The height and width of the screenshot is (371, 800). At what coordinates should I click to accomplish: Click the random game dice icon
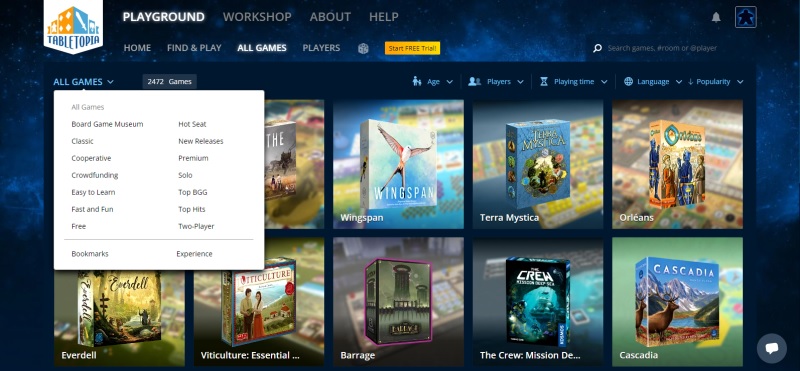pos(363,48)
